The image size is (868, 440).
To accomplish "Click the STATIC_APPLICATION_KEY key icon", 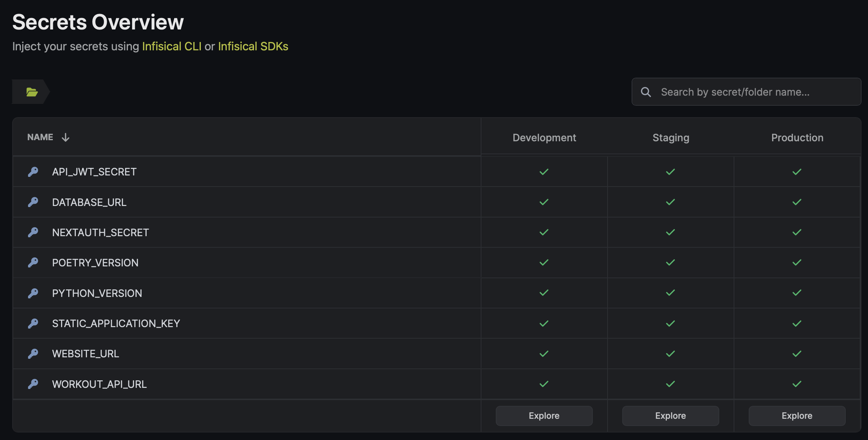I will pos(32,323).
